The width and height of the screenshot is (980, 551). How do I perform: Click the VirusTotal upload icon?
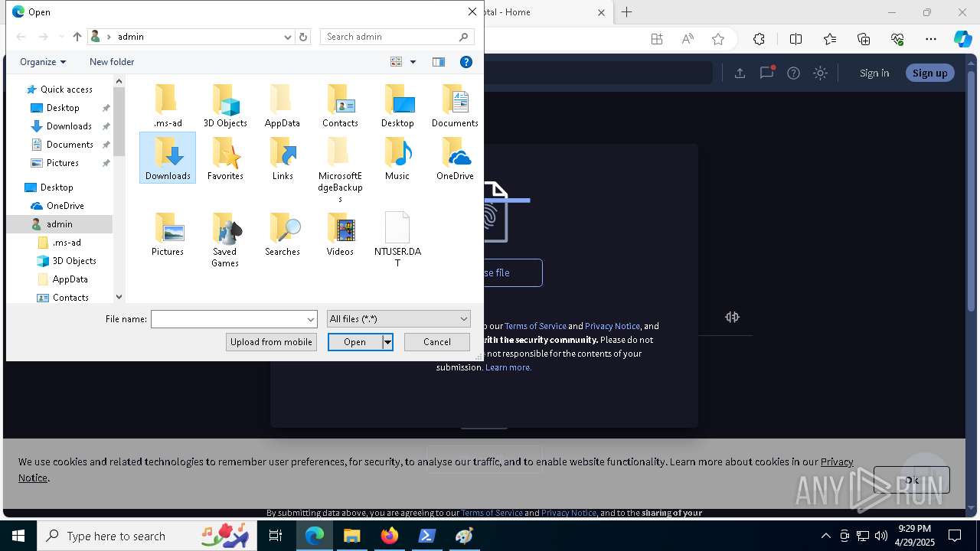pos(740,73)
